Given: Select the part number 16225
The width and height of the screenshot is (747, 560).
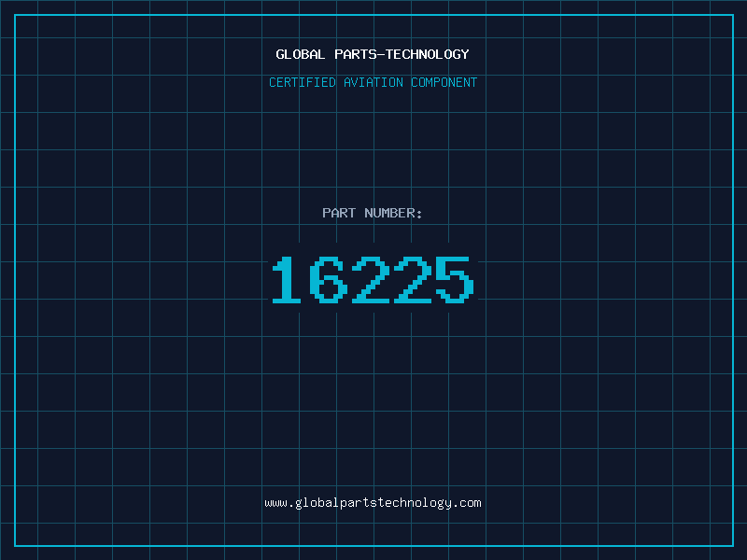Looking at the screenshot, I should tap(373, 279).
